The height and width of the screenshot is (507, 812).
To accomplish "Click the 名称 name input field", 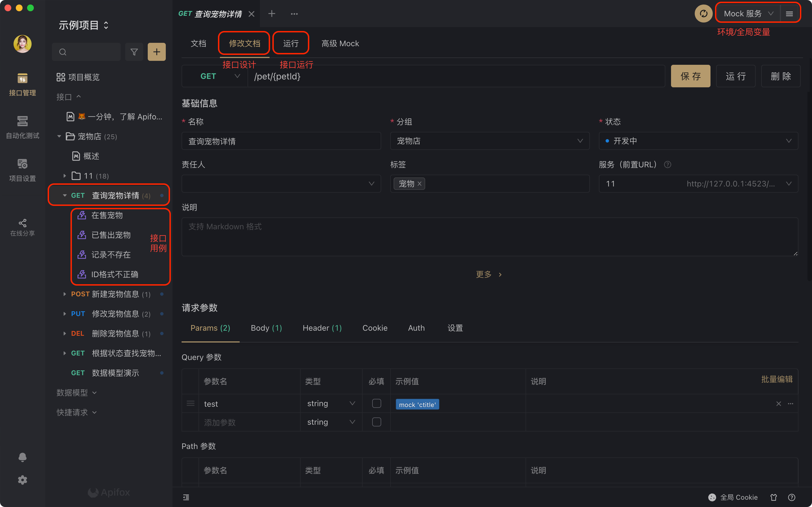I will 281,141.
